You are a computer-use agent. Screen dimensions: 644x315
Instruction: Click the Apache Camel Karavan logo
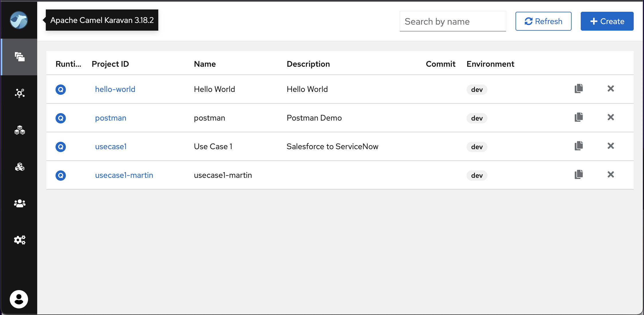click(19, 20)
